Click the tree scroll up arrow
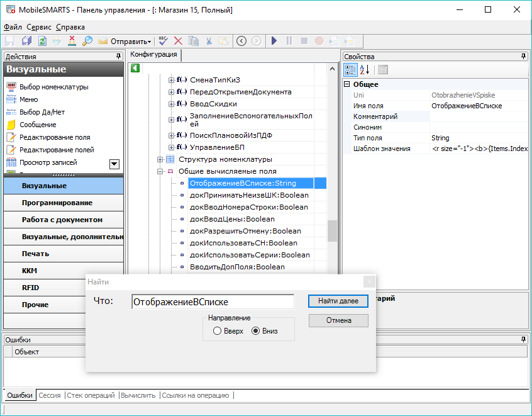The height and width of the screenshot is (416, 532). [332, 69]
